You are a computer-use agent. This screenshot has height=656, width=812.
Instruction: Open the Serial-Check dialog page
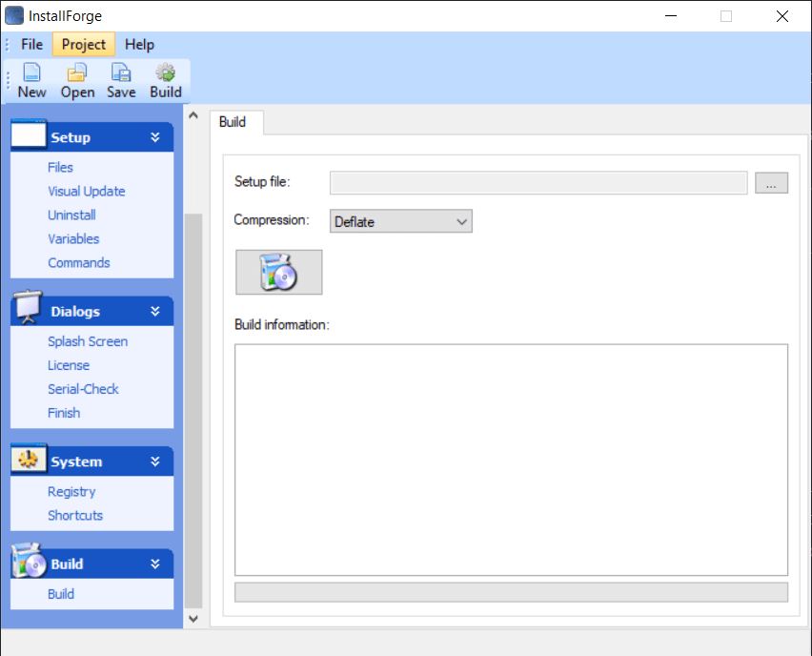coord(83,389)
